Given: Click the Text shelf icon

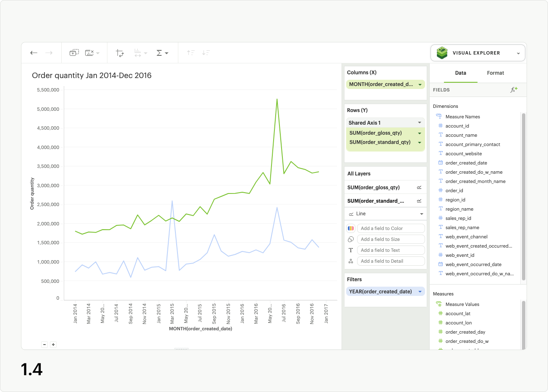Looking at the screenshot, I should [x=351, y=250].
